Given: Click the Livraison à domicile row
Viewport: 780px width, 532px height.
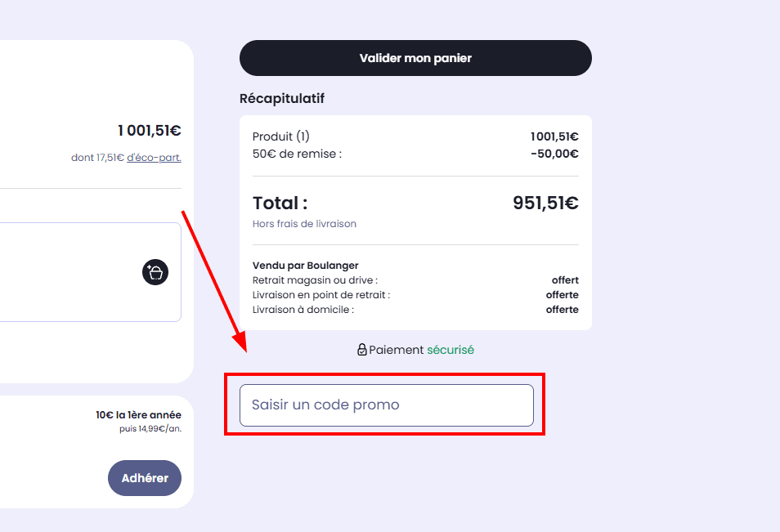Looking at the screenshot, I should 303,310.
